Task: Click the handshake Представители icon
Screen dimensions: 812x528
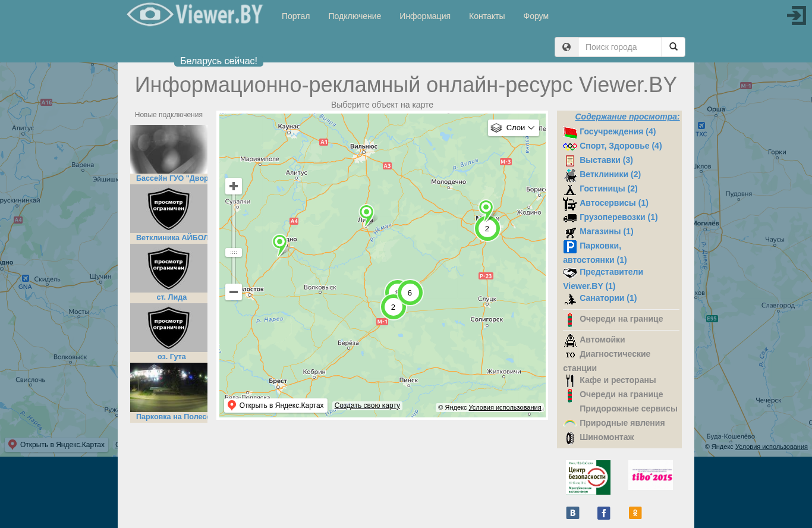Action: [x=570, y=272]
